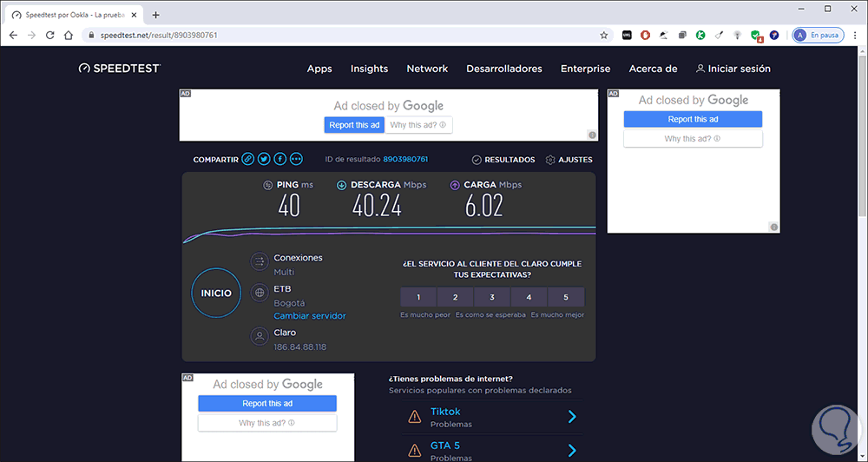This screenshot has height=462, width=868.
Task: Click the upload speed value 6.02
Action: click(484, 206)
